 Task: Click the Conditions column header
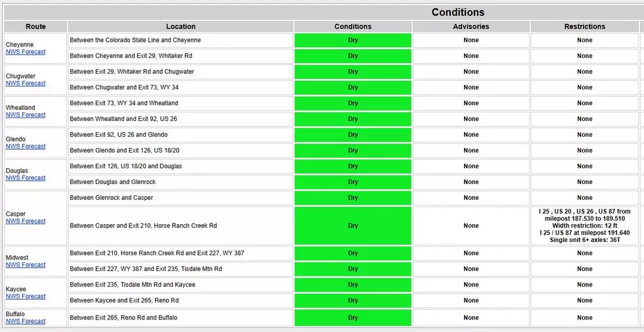tap(353, 27)
